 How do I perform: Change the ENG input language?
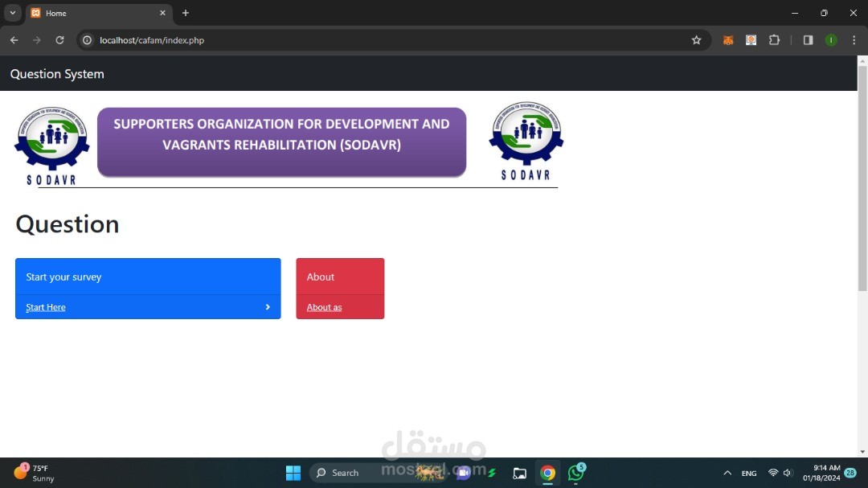coord(749,473)
